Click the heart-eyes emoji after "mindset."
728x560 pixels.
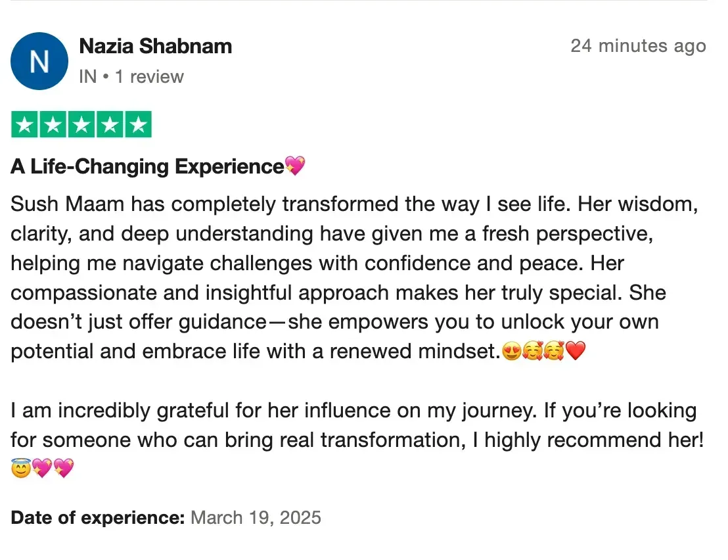(x=511, y=352)
